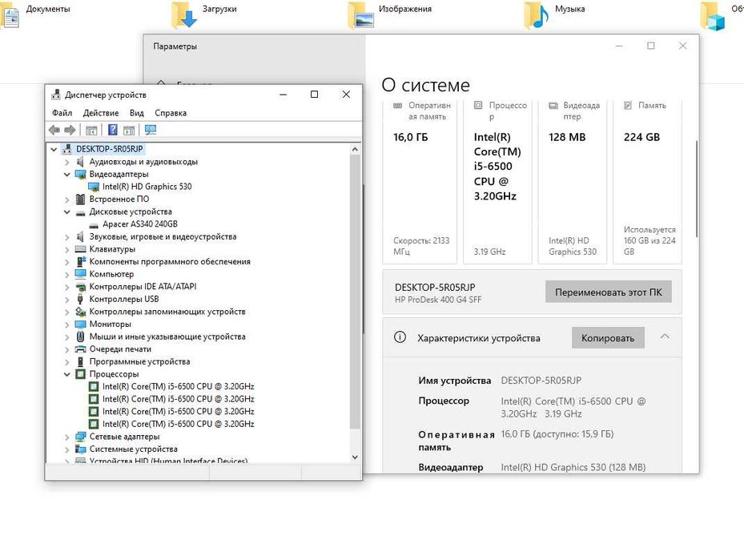Click the Компоненты программного обеспечения icon

pyautogui.click(x=81, y=261)
